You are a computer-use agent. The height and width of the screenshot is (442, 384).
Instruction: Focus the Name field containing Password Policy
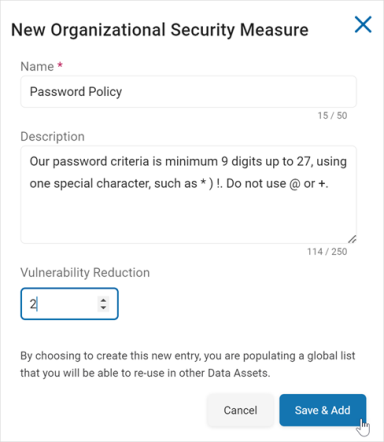tap(188, 92)
